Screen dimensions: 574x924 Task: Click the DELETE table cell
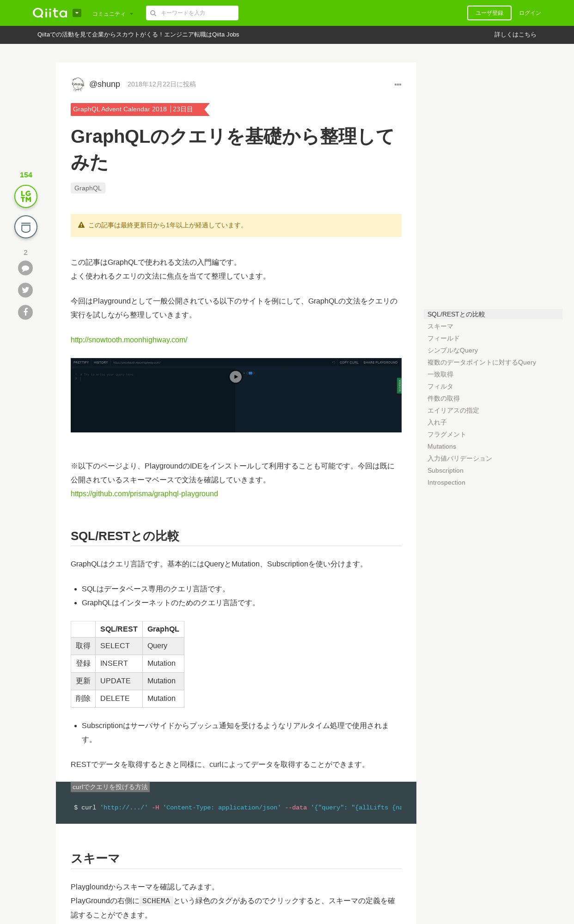point(119,699)
